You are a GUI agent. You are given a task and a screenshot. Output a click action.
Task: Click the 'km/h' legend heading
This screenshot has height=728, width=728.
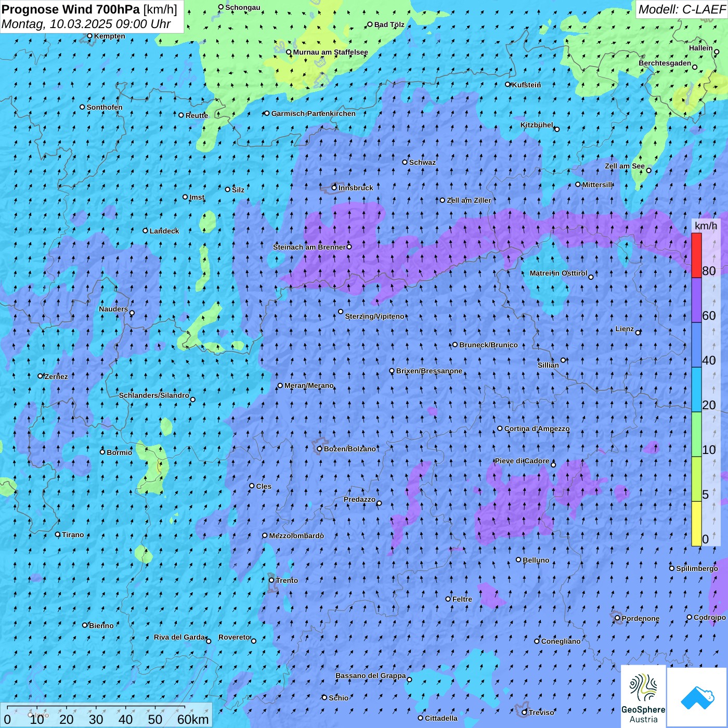pos(706,225)
